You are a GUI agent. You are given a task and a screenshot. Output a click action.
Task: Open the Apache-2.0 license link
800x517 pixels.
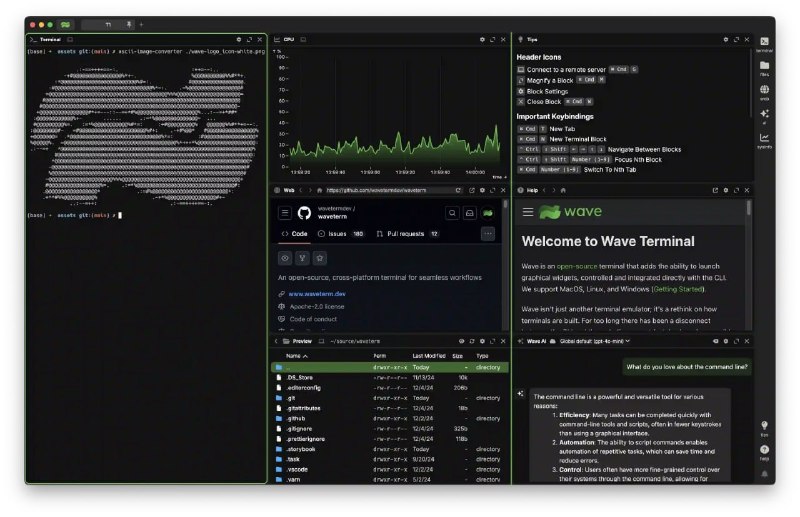click(317, 307)
